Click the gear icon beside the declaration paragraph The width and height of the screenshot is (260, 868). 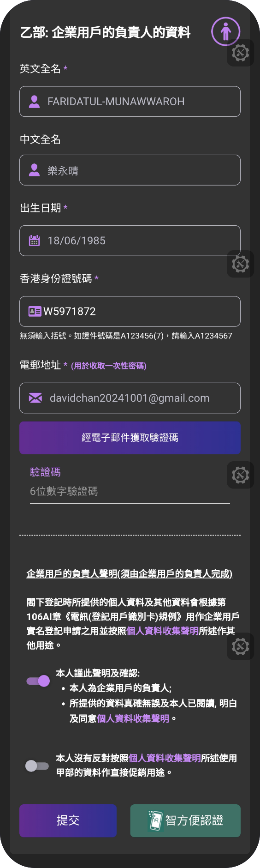click(x=240, y=646)
